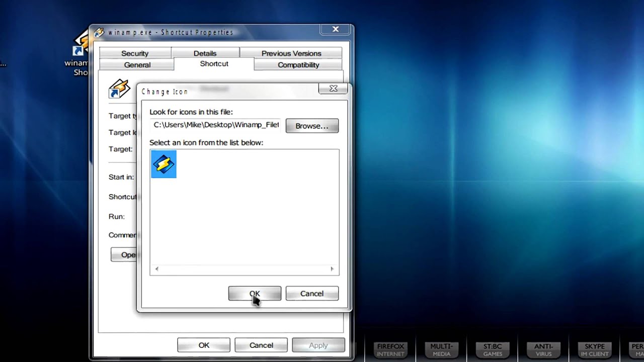Click OK in Change Icon dialog
Viewport: 644px width, 362px height.
click(255, 294)
